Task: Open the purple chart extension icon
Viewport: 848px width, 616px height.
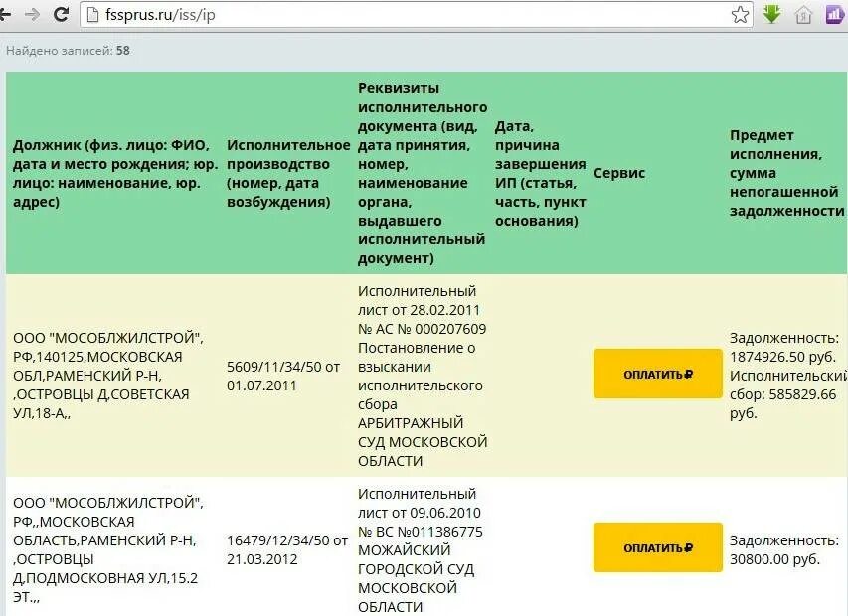Action: [834, 14]
